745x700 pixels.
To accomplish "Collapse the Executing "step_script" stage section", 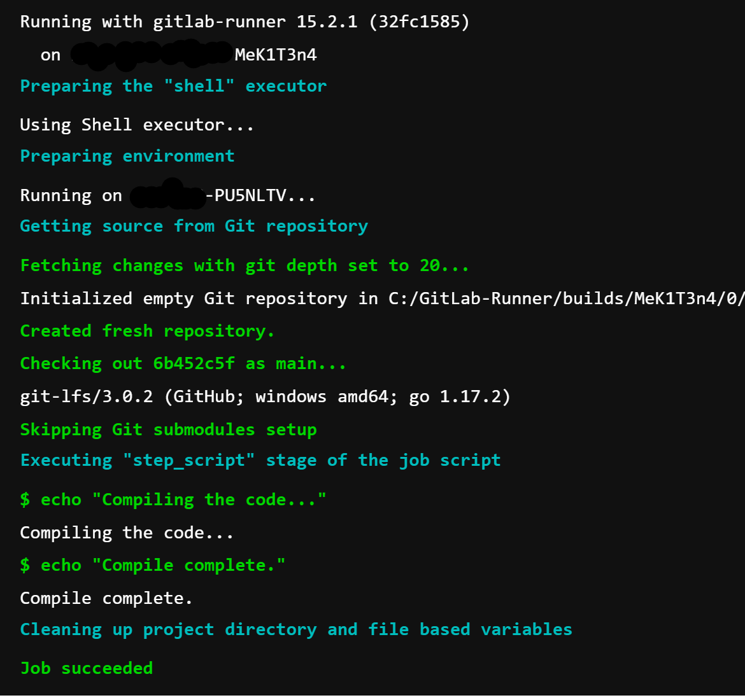I will point(260,461).
